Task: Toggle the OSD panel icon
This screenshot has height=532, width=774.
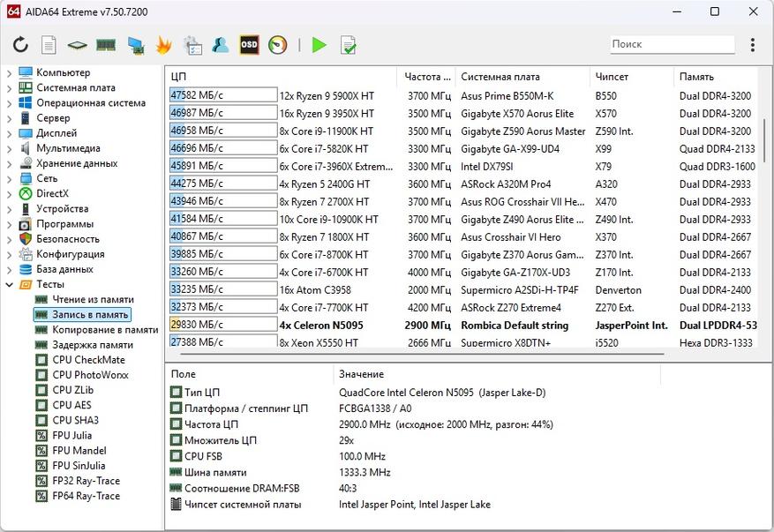Action: tap(249, 45)
